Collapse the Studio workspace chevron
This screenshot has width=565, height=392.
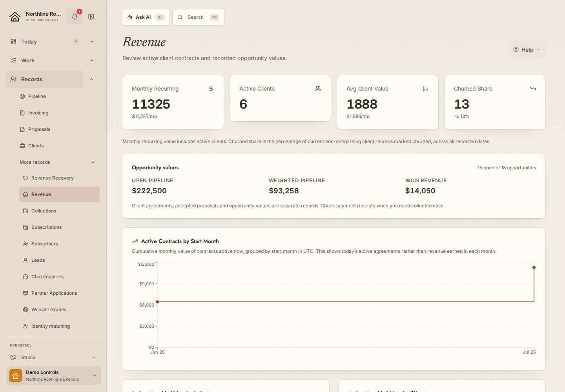94,358
